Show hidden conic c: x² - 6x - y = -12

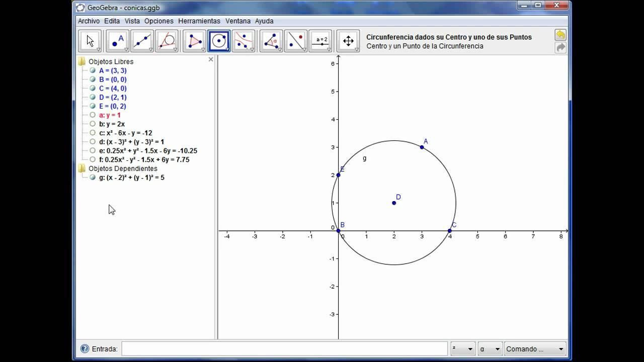click(x=93, y=133)
